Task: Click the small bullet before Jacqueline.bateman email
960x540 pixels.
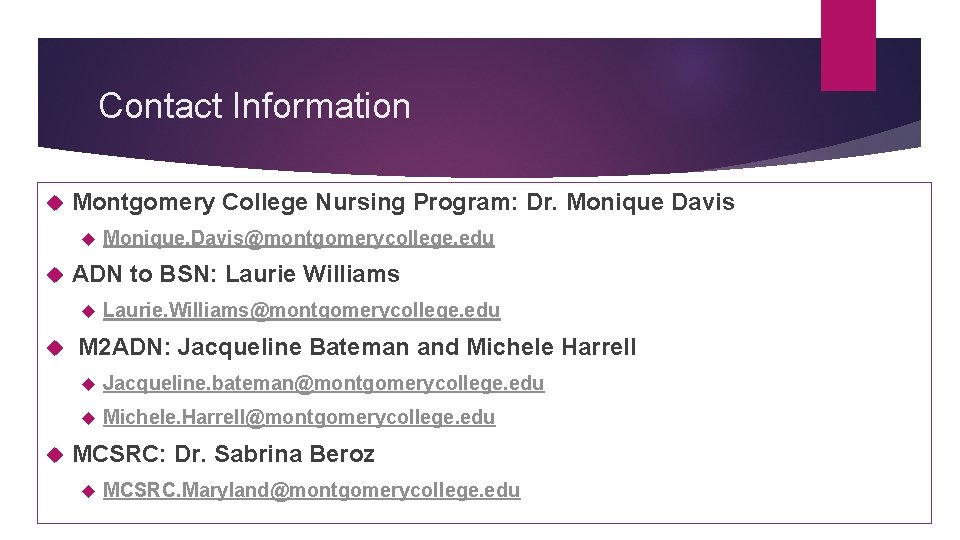Action: pyautogui.click(x=88, y=384)
